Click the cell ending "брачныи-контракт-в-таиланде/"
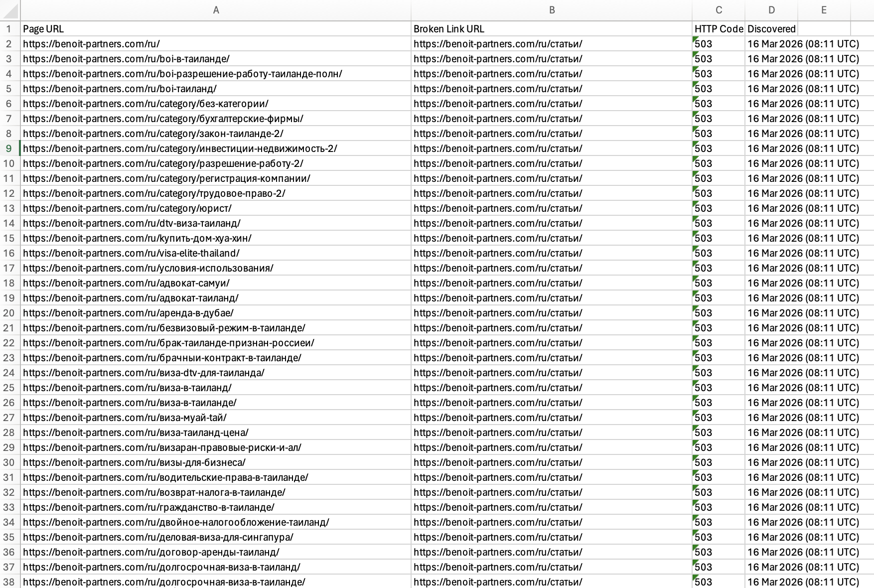 coord(216,358)
